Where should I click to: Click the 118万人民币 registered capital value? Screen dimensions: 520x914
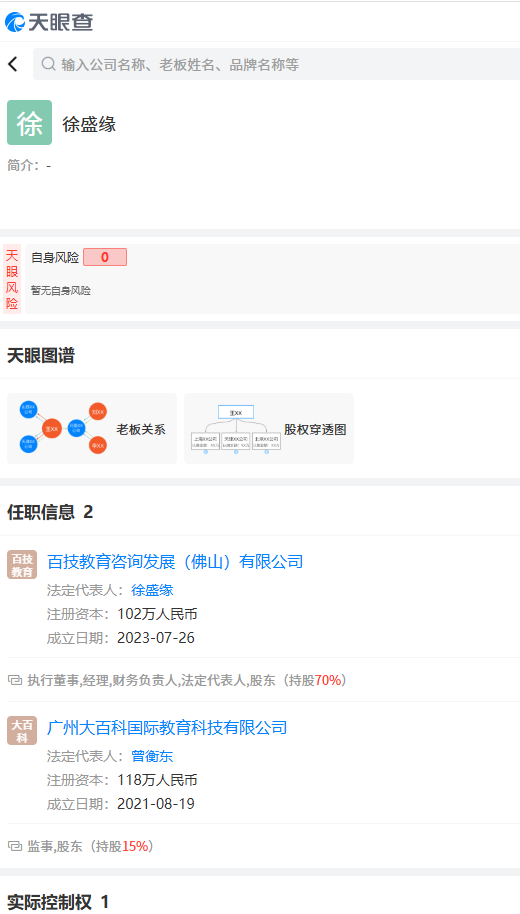coord(157,780)
